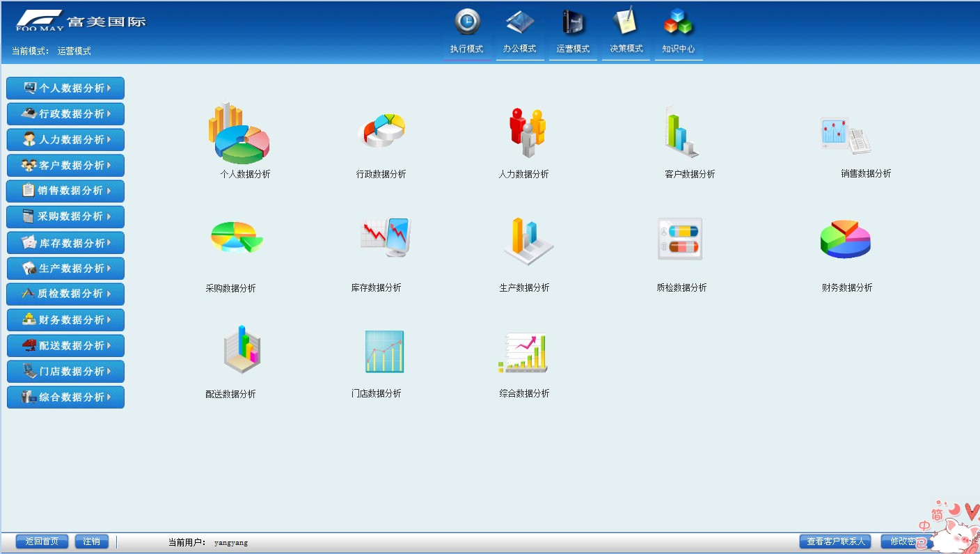980x554 pixels.
Task: Expand 配送数据分析 sidebar menu arrow
Action: 109,346
